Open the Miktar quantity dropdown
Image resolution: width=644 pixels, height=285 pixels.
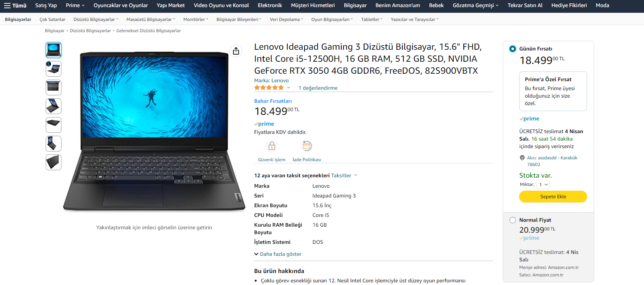543,184
